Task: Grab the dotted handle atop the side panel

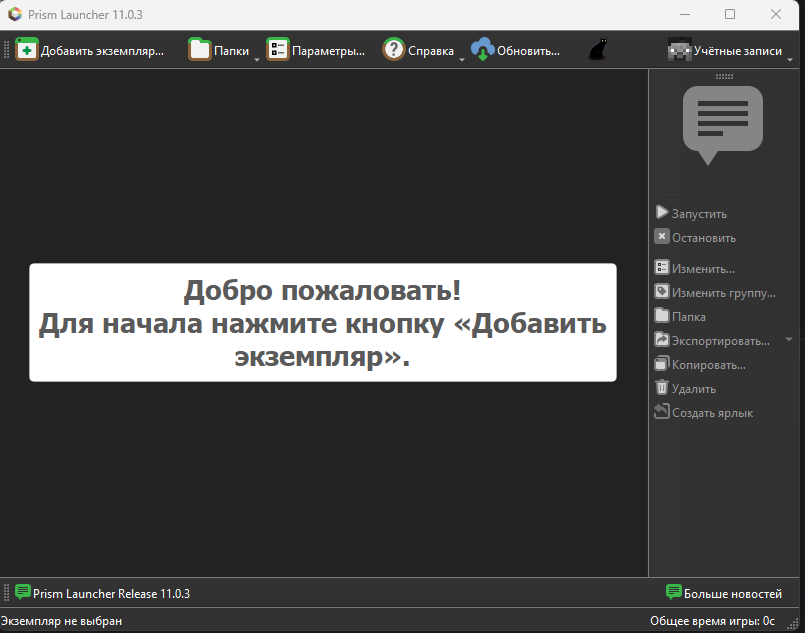Action: 724,76
